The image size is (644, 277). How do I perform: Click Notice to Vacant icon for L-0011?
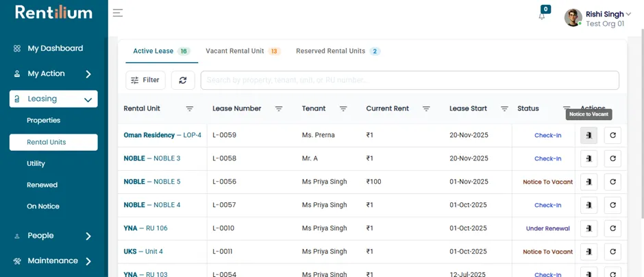(x=589, y=252)
